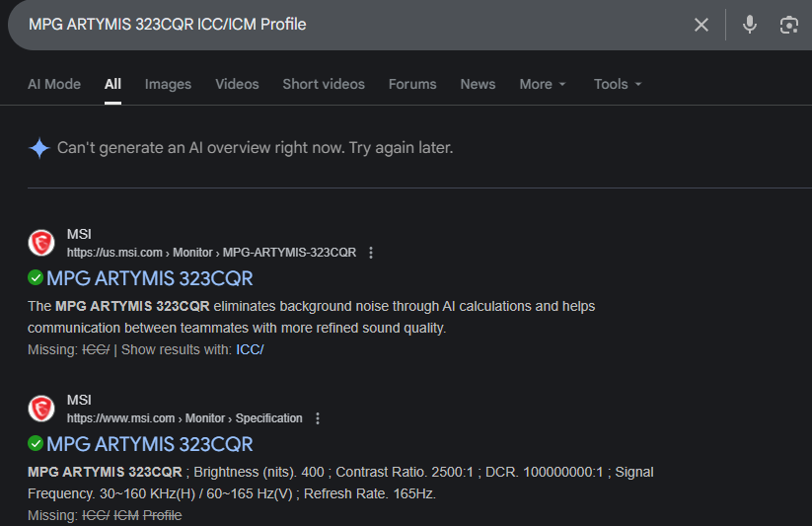Show results with ICC/ link
The height and width of the screenshot is (526, 812).
point(250,349)
